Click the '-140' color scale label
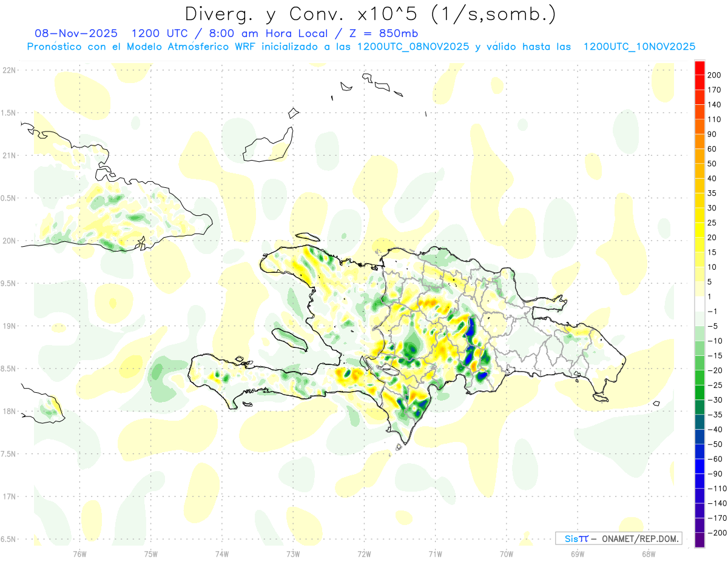Viewport: 728px width, 562px height. click(716, 503)
